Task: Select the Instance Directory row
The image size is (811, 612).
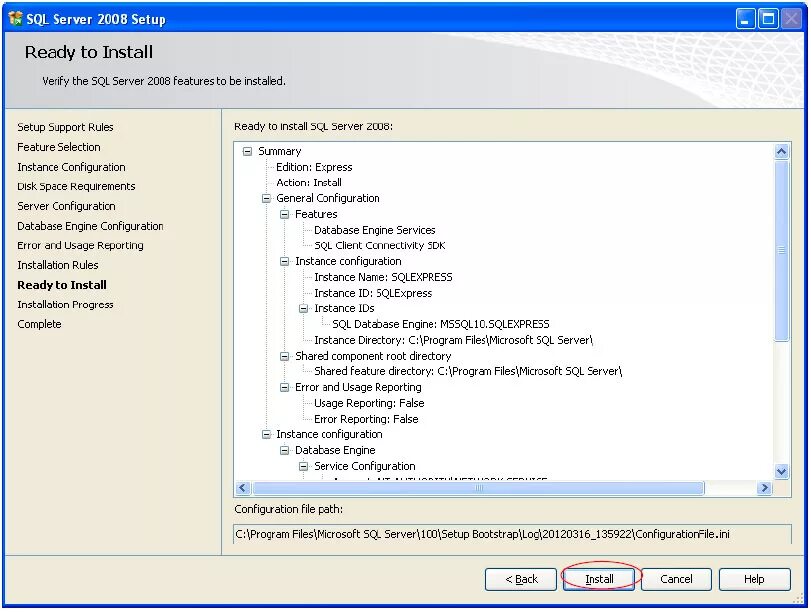Action: click(454, 340)
